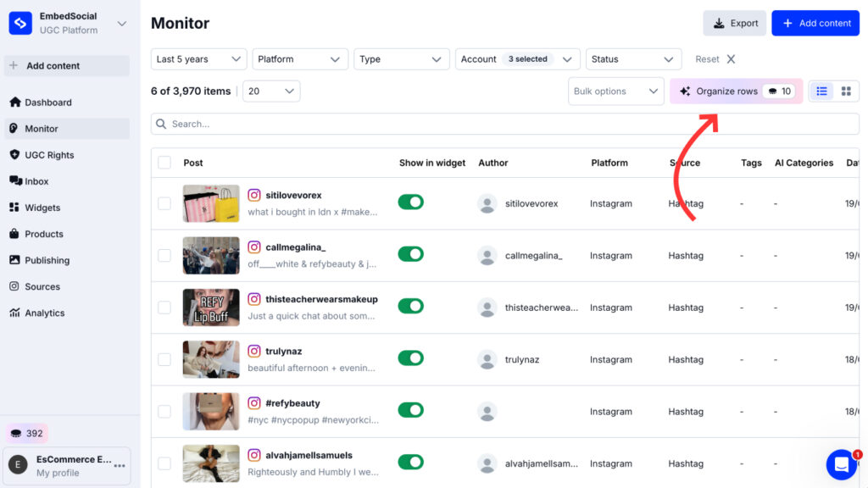Screen dimensions: 868x488
Task: Click Instagram icon beside trulynaz post
Action: [x=254, y=351]
